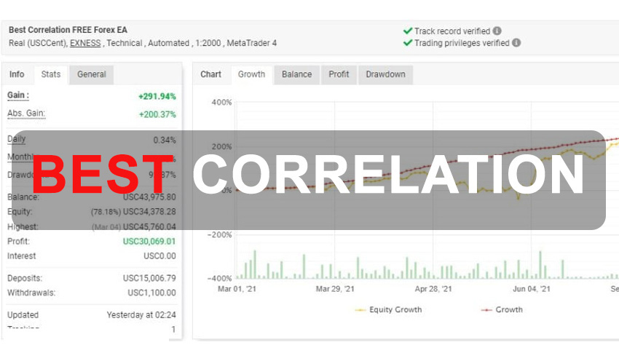Open the EXNESS broker link
This screenshot has width=619, height=364.
pos(85,43)
